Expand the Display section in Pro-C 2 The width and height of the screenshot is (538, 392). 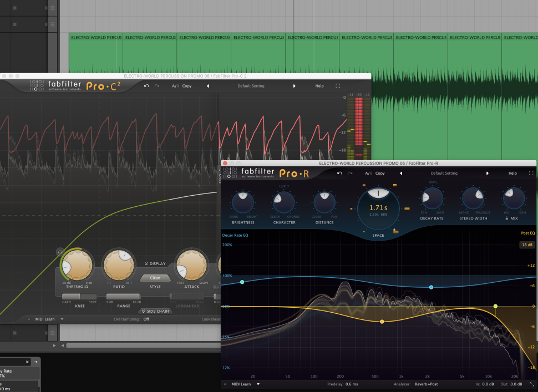(155, 264)
